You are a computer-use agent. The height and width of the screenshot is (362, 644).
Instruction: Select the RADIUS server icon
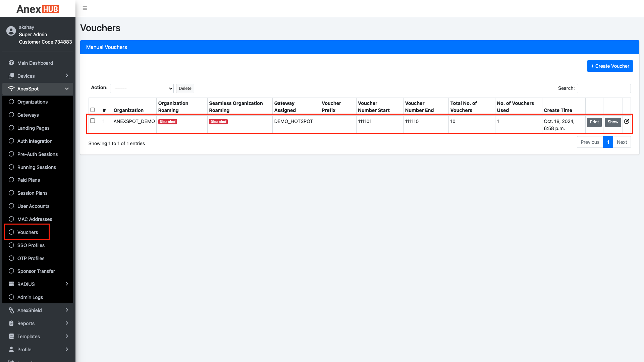[x=11, y=284]
